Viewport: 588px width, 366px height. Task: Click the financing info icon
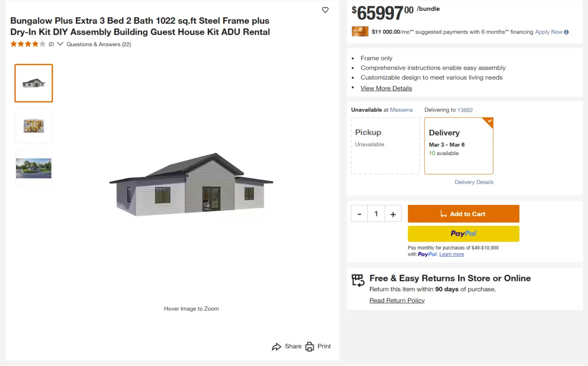coord(567,32)
